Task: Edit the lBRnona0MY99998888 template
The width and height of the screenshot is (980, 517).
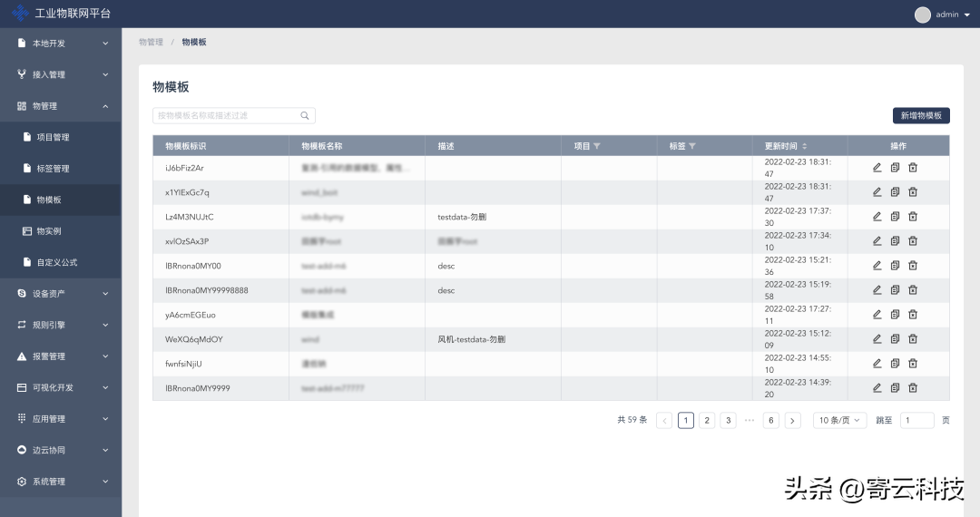Action: click(877, 289)
